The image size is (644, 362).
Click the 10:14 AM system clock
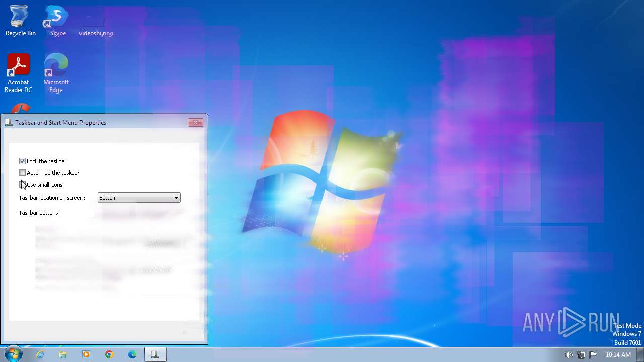[x=618, y=355]
